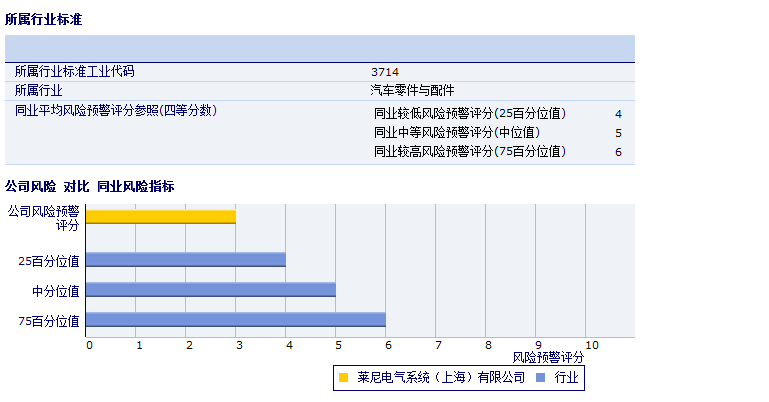Click the blue 行业 legend swatch
Image resolution: width=769 pixels, height=402 pixels.
pos(541,378)
